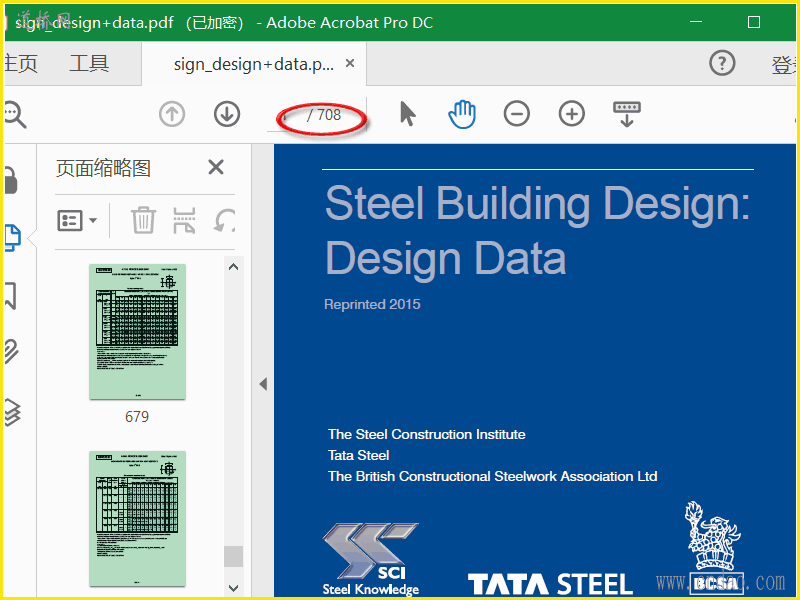Close the 页面缩略图 panel
The image size is (800, 600).
pyautogui.click(x=216, y=167)
